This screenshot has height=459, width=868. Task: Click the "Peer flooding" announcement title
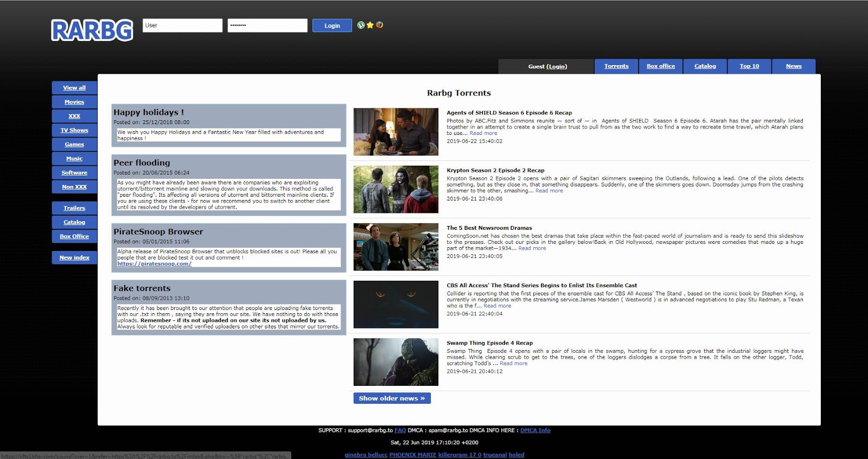click(142, 163)
